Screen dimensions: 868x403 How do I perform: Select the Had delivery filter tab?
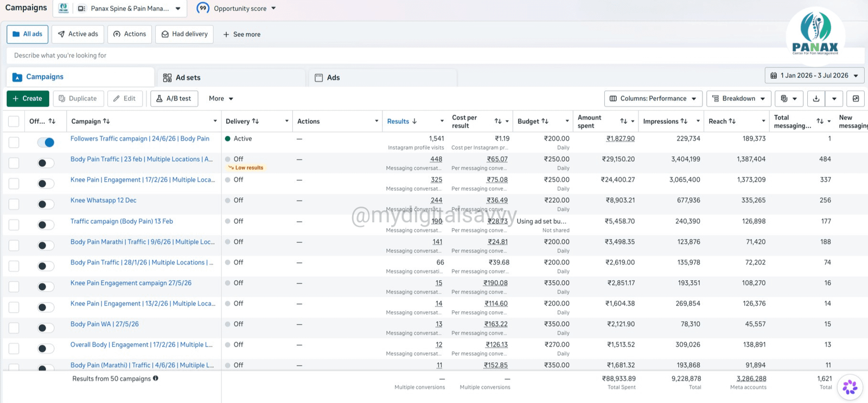tap(184, 34)
